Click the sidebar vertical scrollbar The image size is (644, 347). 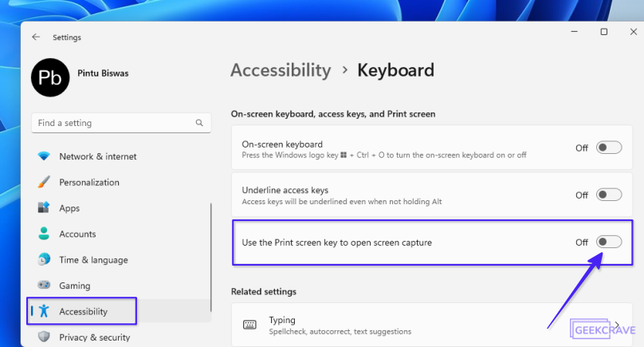point(210,257)
